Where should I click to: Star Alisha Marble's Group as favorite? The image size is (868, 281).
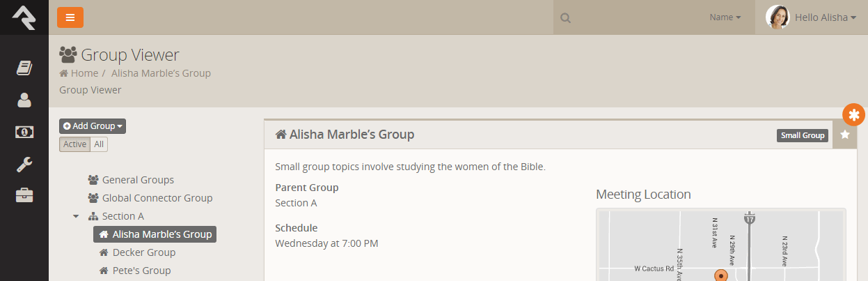click(x=844, y=135)
